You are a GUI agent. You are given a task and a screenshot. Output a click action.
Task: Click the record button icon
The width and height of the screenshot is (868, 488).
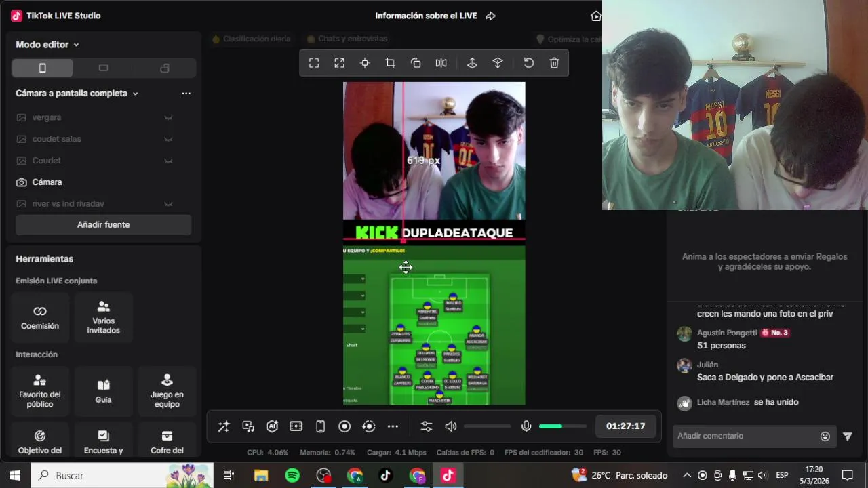tap(344, 426)
